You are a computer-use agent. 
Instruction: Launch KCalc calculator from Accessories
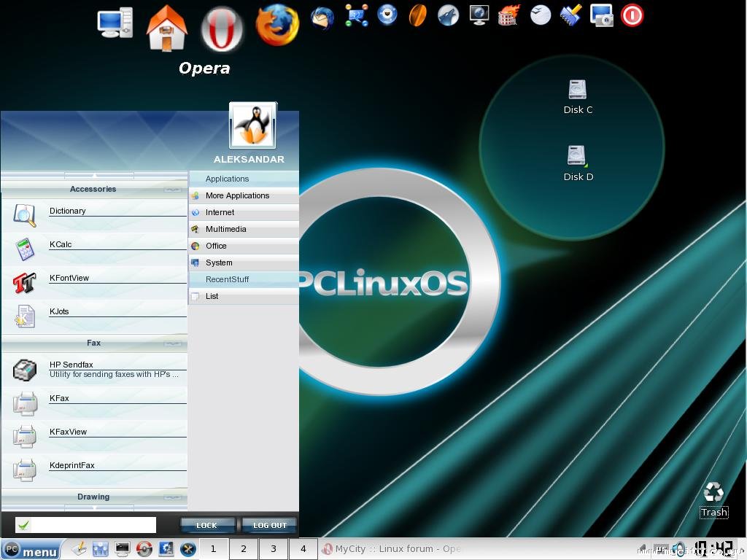pos(61,245)
